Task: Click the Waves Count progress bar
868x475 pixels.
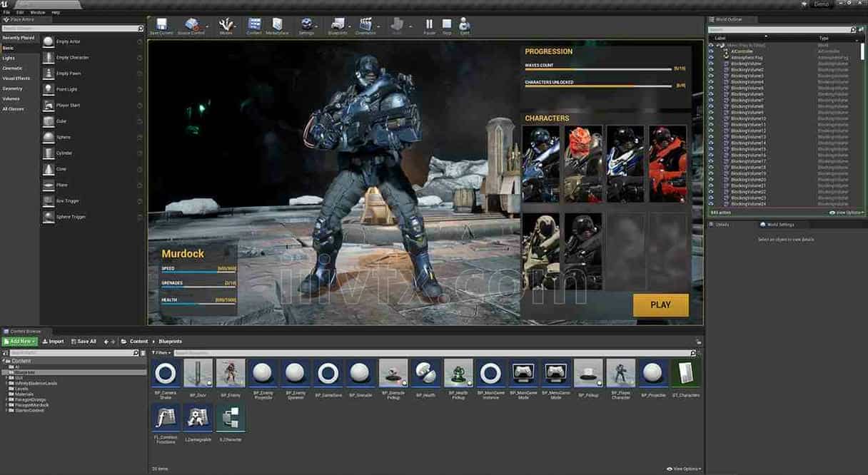Action: [x=599, y=69]
